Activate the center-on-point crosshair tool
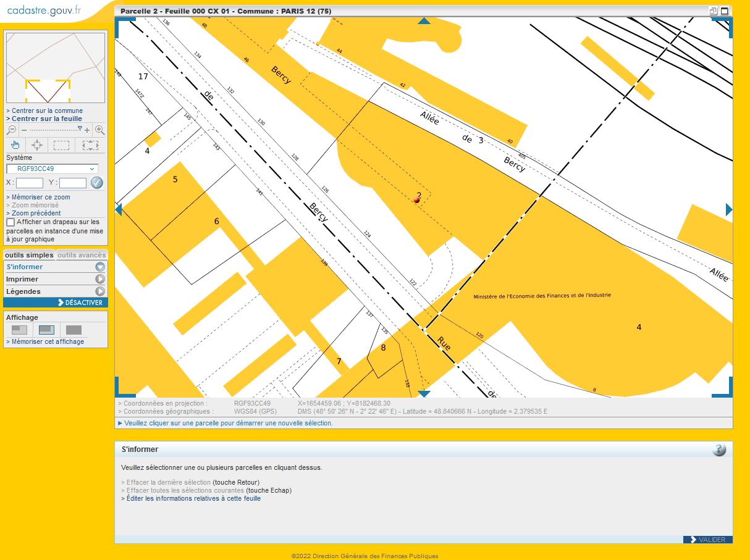This screenshot has height=560, width=750. (x=37, y=145)
